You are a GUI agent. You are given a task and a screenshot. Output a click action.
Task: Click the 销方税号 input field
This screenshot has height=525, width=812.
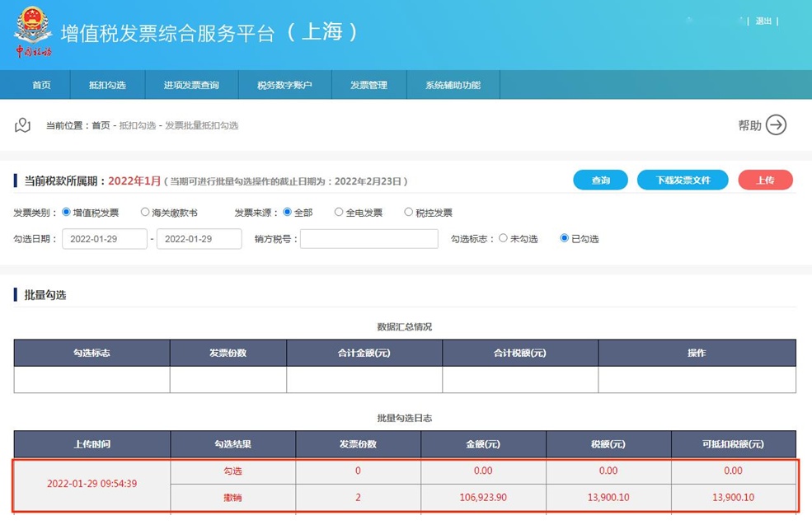[x=368, y=239]
